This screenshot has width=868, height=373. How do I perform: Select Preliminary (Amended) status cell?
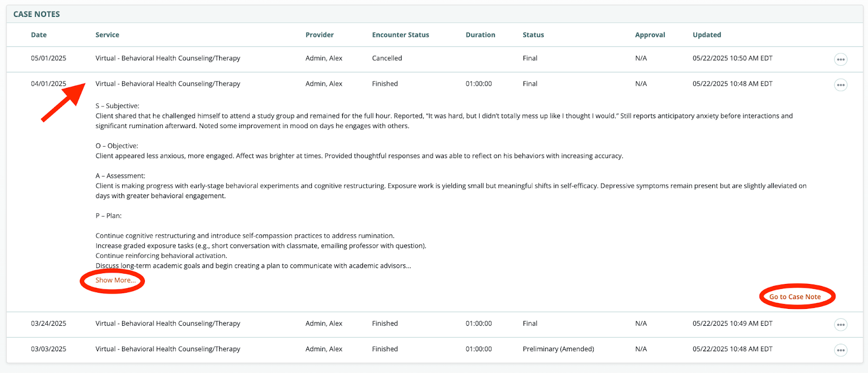pos(558,349)
